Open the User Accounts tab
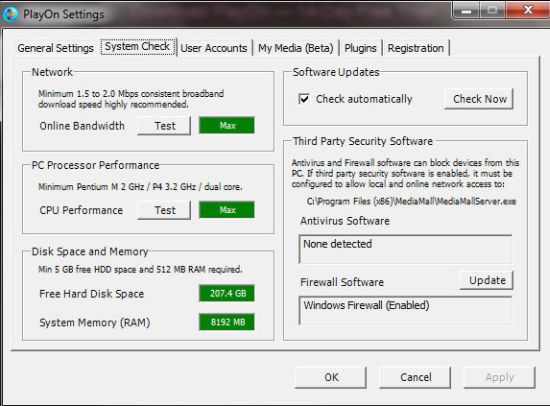Viewport: 550px width, 406px height. click(x=214, y=48)
